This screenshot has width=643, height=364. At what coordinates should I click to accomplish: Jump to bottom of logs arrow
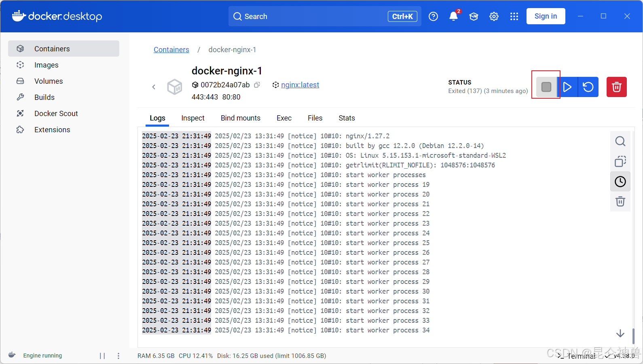pos(620,333)
